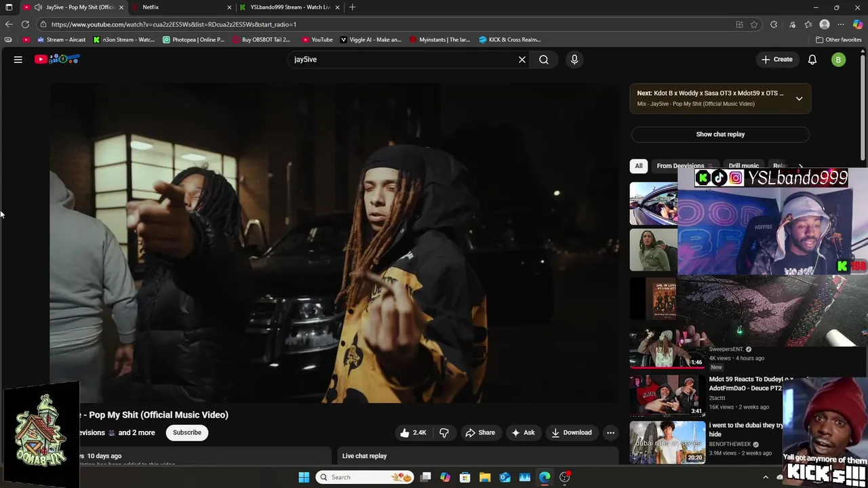Close the Jay5ive YouTube tab

tap(121, 7)
